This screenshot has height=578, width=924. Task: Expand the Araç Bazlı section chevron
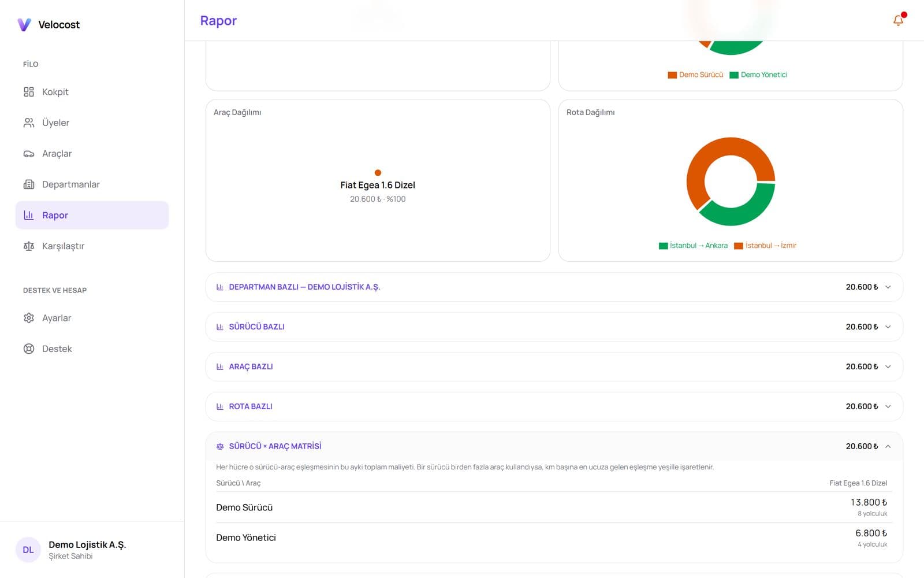click(888, 367)
